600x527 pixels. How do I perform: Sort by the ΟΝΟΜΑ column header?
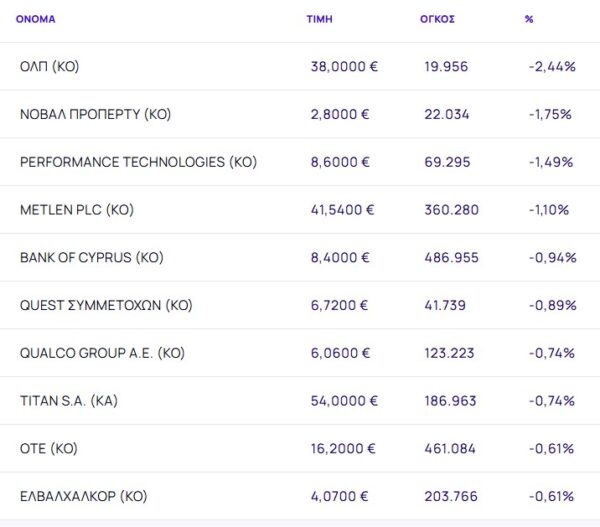coord(35,19)
